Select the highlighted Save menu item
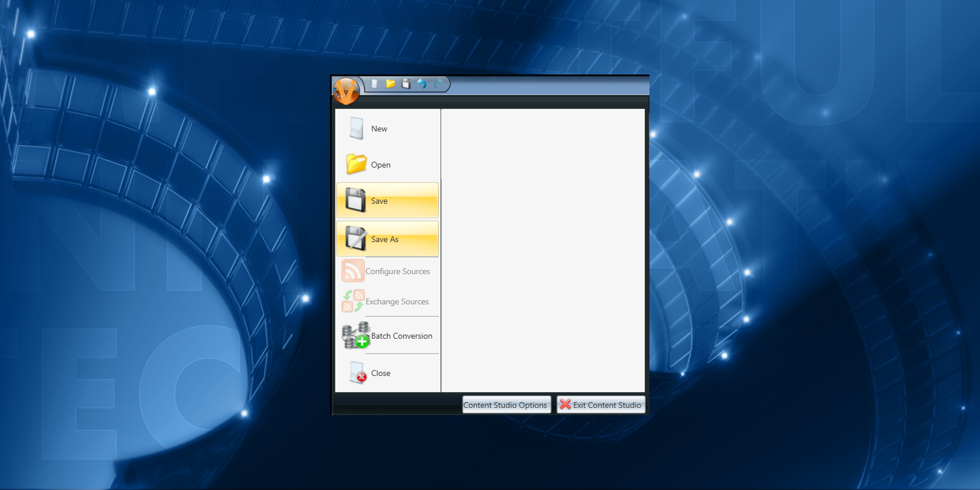This screenshot has width=980, height=490. point(387,200)
